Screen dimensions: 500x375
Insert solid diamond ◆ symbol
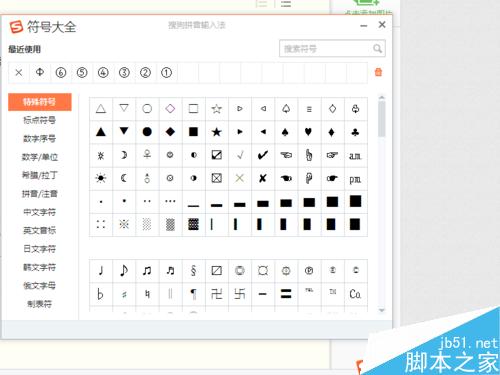[x=170, y=132]
